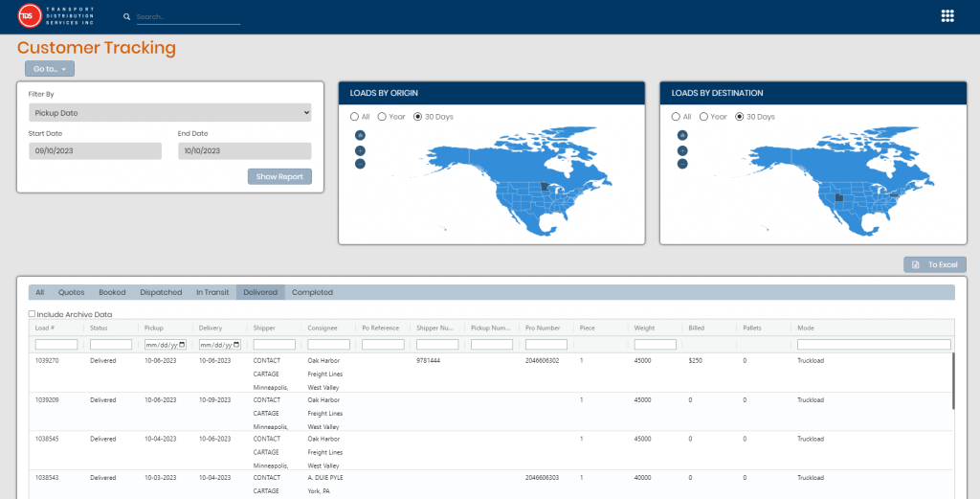Image resolution: width=980 pixels, height=499 pixels.
Task: Select load number 1038545
Action: click(46, 439)
